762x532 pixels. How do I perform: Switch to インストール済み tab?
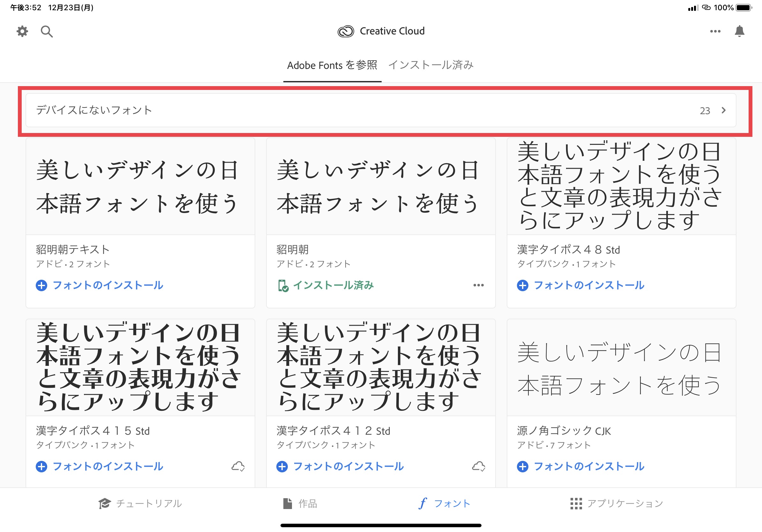(x=431, y=65)
